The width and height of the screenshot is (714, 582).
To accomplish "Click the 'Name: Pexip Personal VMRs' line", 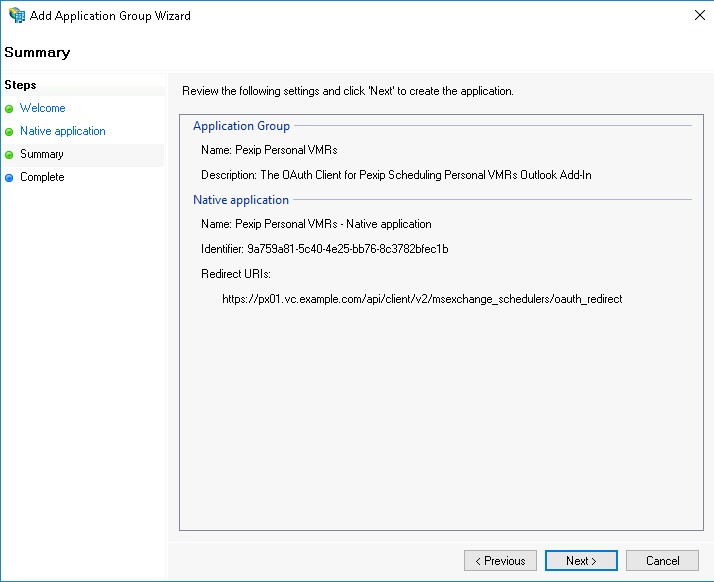I will coord(269,151).
